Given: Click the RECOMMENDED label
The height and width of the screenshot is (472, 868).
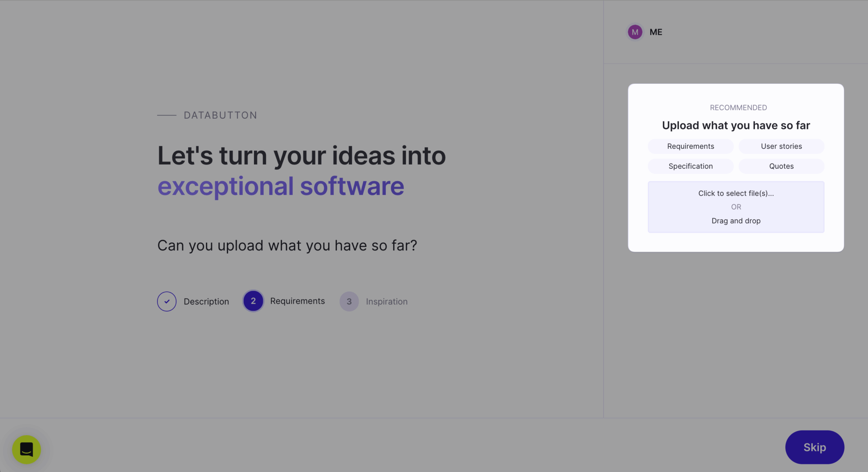Looking at the screenshot, I should pos(738,108).
